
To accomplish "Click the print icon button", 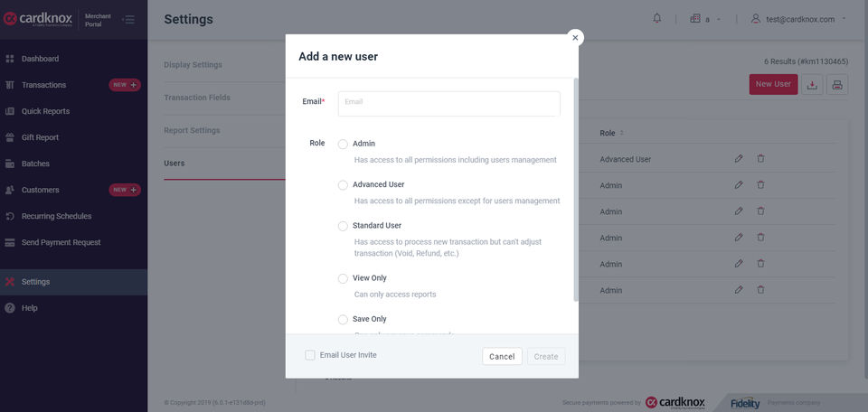I will [x=837, y=85].
